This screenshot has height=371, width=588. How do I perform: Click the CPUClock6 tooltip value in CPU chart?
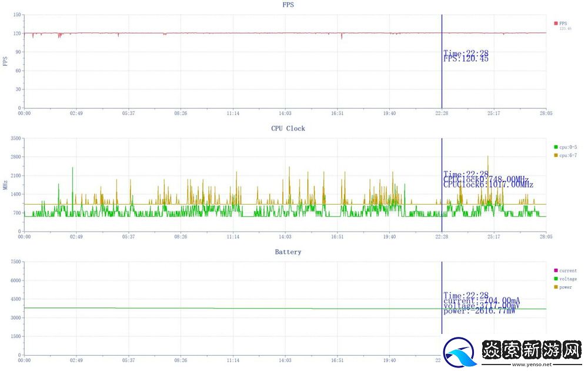point(488,185)
